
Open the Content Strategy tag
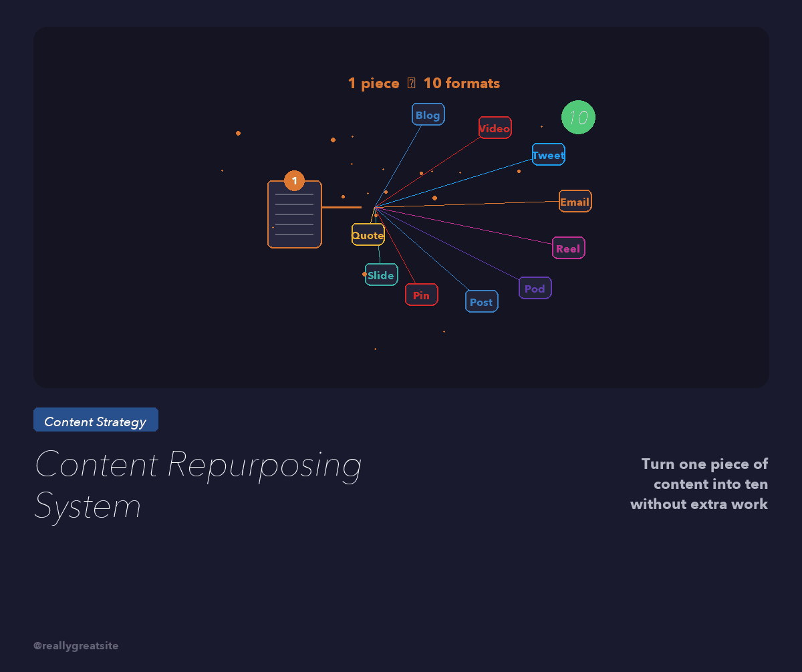point(96,419)
